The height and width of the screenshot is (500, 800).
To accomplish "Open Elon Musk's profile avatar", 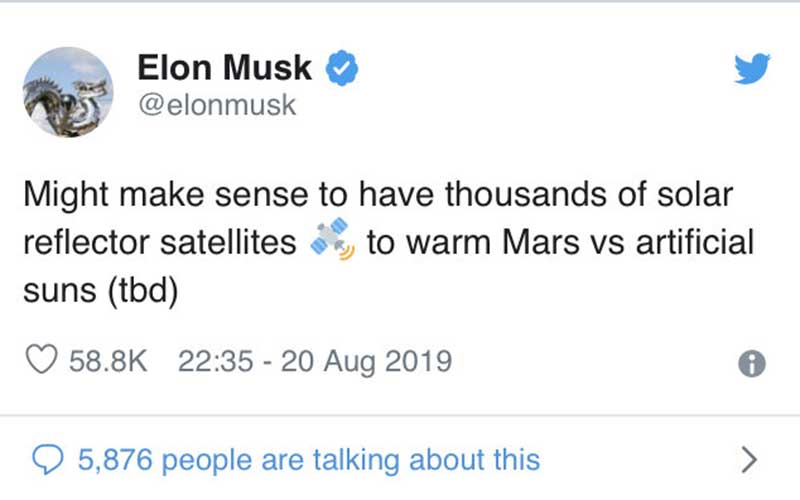I will pos(68,92).
